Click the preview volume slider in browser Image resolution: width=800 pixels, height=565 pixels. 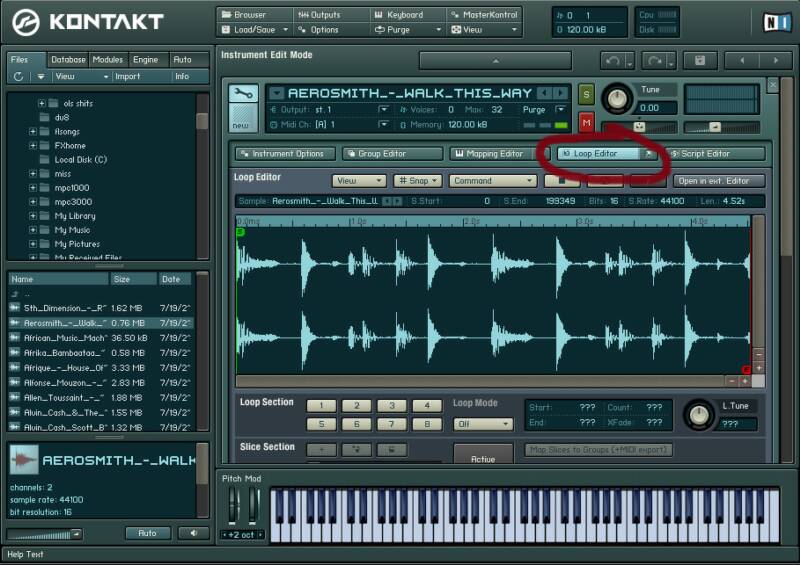(x=44, y=534)
